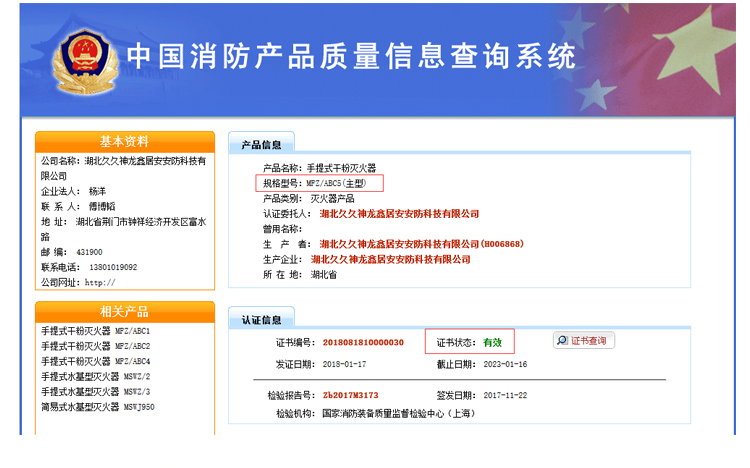This screenshot has height=468, width=750.
Task: Open related product 简易式水基型灭火器 MSWJ950
Action: (x=98, y=407)
